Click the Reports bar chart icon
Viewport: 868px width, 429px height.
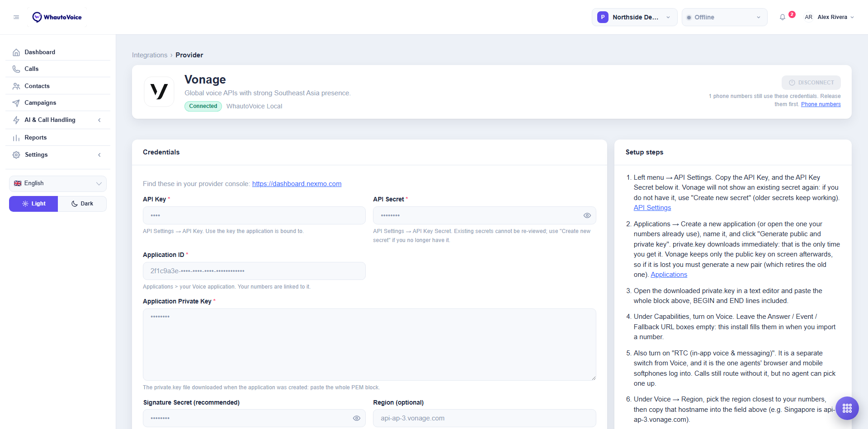16,138
